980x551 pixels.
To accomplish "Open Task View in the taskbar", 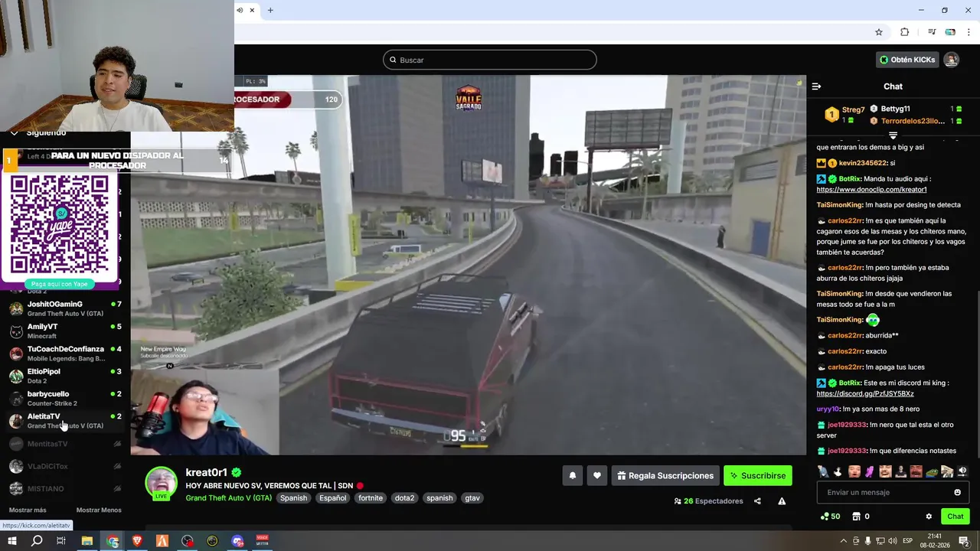I will [61, 541].
